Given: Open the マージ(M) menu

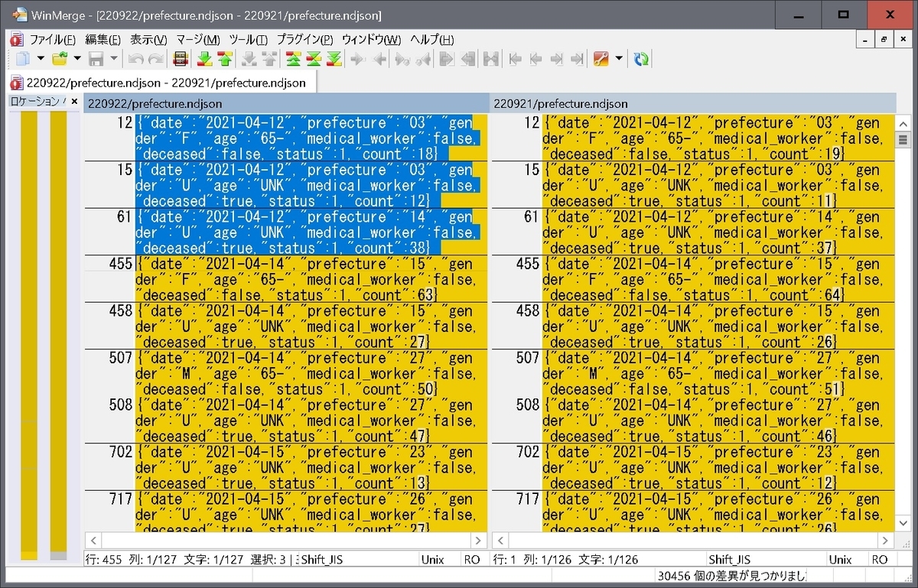Looking at the screenshot, I should [x=198, y=40].
